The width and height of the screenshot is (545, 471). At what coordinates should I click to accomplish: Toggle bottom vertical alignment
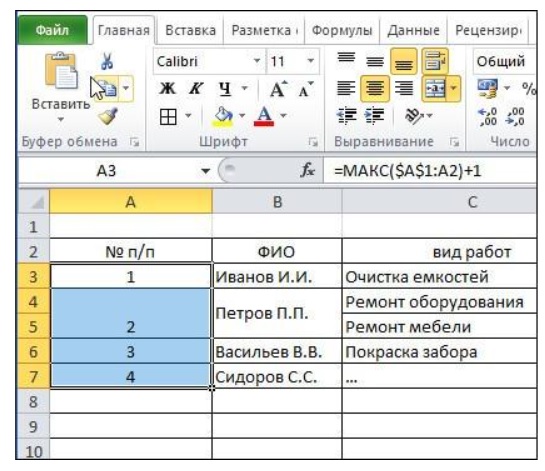pos(403,62)
